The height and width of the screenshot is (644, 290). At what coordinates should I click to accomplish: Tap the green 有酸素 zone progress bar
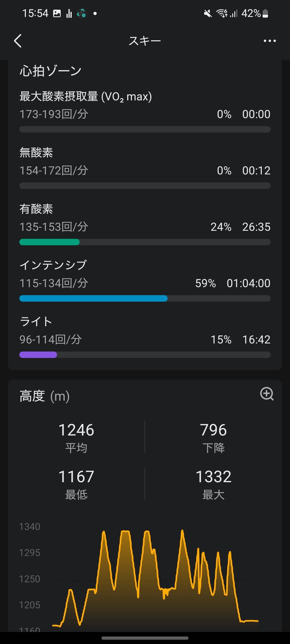click(x=50, y=242)
